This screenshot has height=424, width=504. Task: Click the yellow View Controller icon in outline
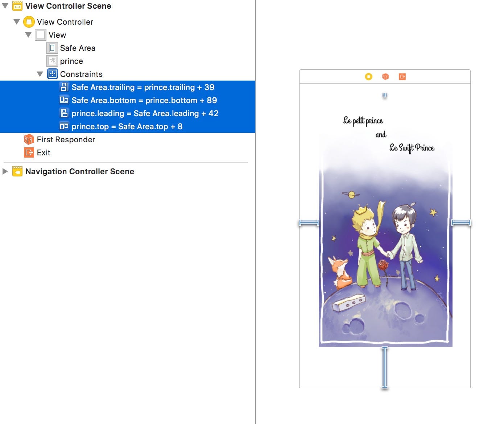click(29, 22)
